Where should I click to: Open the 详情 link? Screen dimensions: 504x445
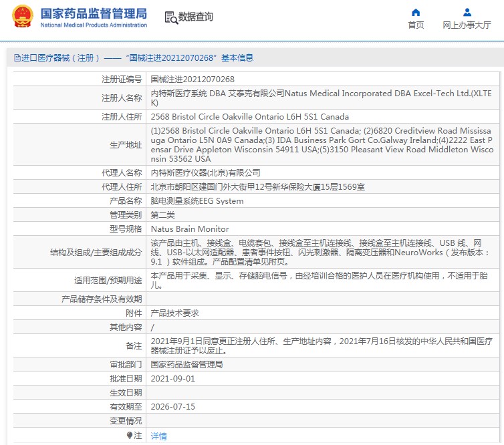(x=159, y=436)
